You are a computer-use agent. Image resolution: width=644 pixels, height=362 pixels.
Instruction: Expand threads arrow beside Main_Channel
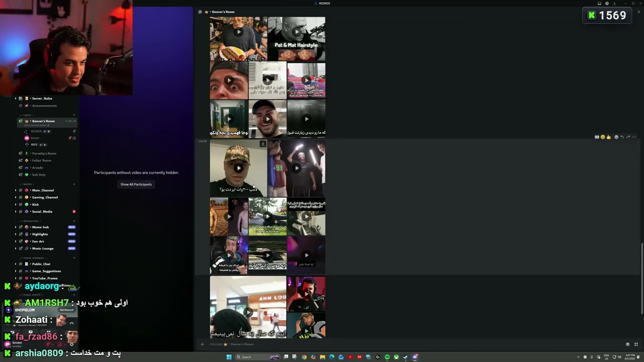click(x=15, y=190)
